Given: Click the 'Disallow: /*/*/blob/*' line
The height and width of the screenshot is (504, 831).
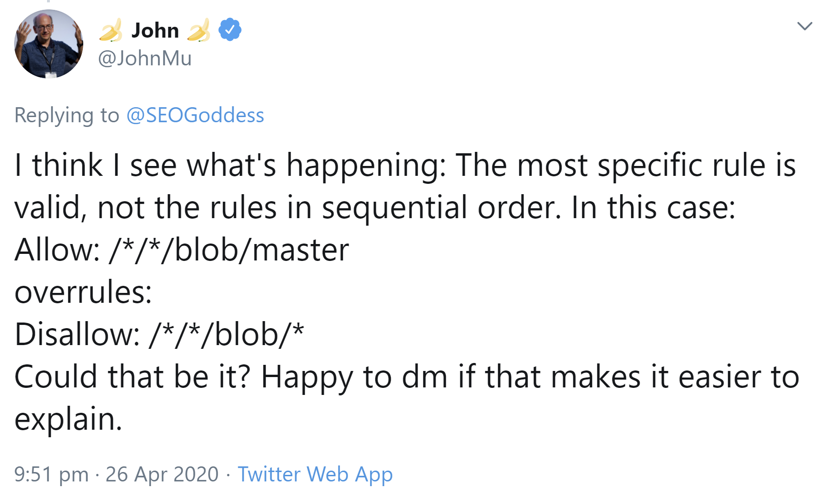Looking at the screenshot, I should coord(159,334).
